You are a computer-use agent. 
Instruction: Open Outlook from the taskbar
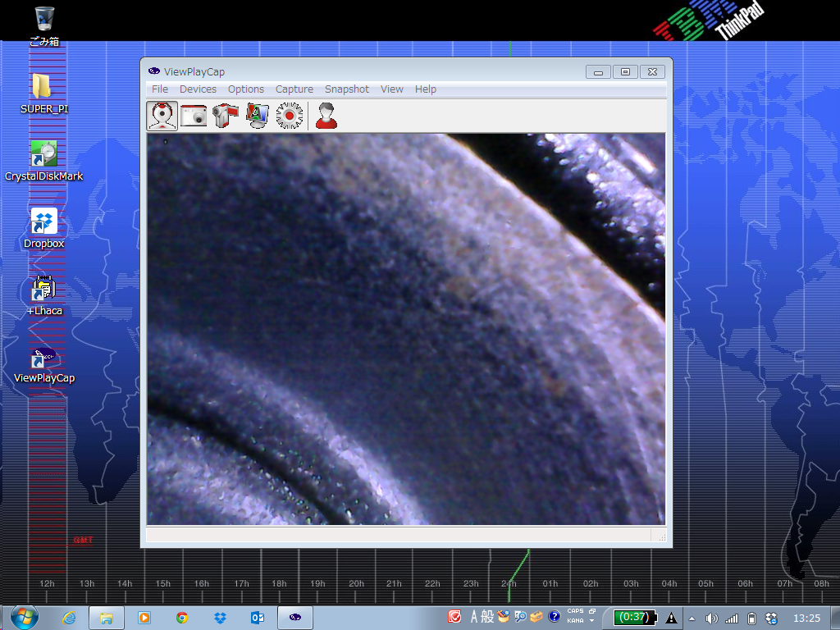click(x=258, y=619)
